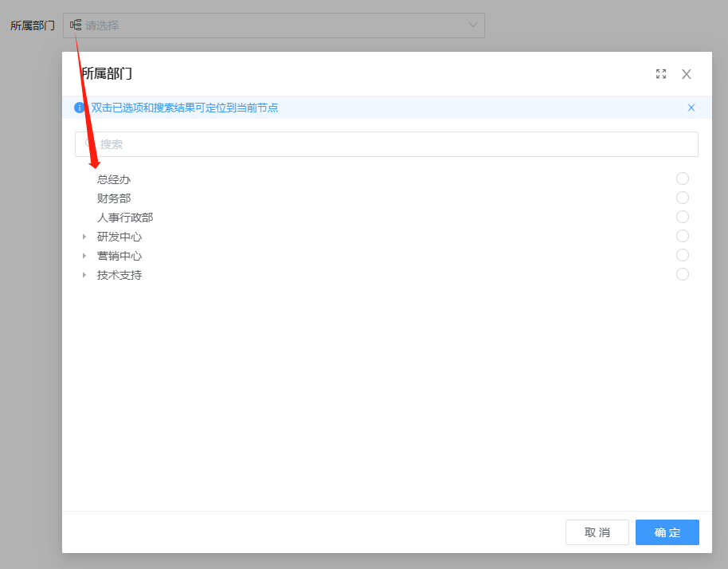Expand the 技术支持 tree node arrow

[84, 275]
